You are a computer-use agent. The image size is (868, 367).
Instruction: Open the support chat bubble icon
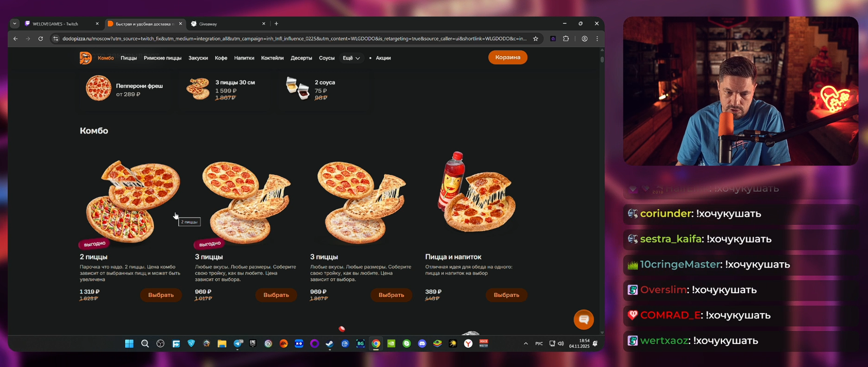coord(583,320)
